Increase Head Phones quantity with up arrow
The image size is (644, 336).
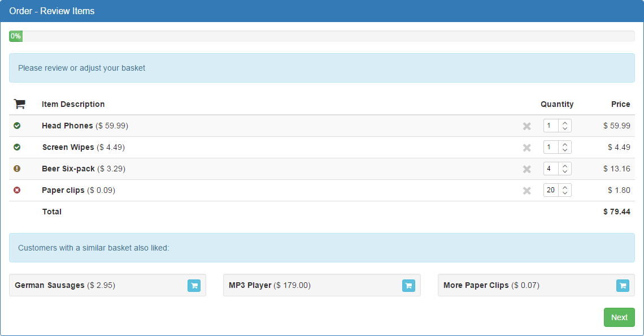[x=565, y=123]
